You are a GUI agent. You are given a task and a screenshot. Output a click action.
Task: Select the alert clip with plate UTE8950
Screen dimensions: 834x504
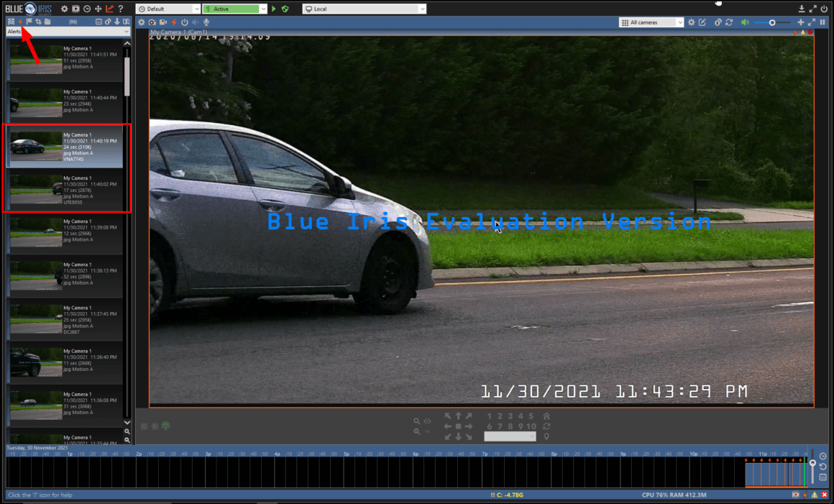click(65, 190)
